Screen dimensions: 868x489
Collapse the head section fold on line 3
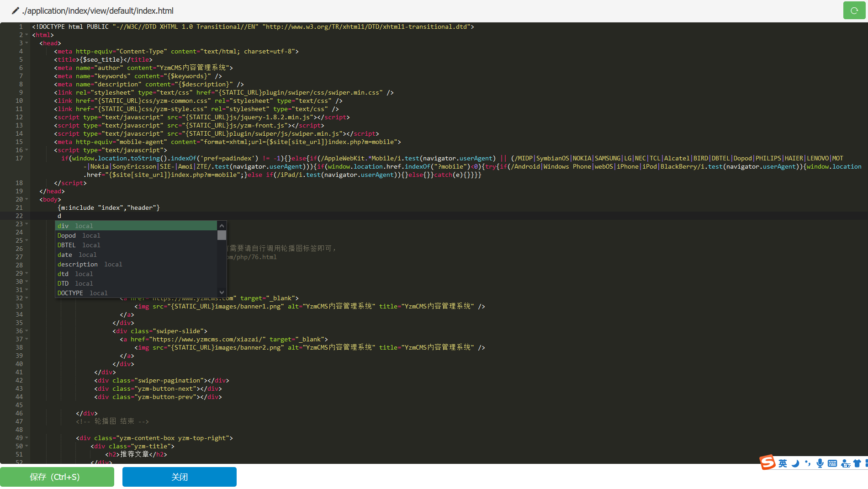click(x=26, y=43)
